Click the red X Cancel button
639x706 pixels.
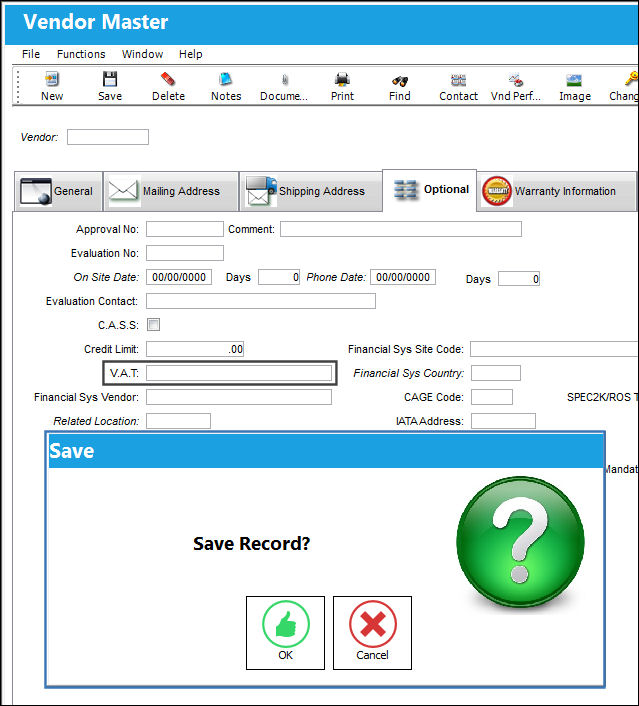[x=372, y=633]
